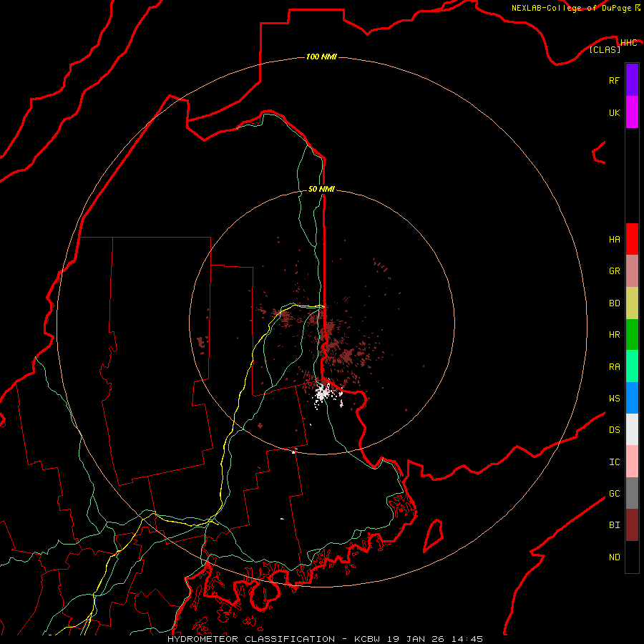
Task: Click the WS blue legend swatch
Action: (632, 398)
